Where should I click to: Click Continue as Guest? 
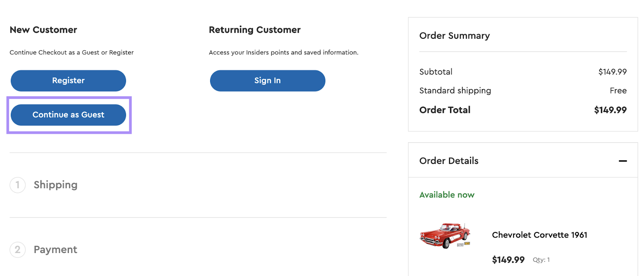(68, 115)
